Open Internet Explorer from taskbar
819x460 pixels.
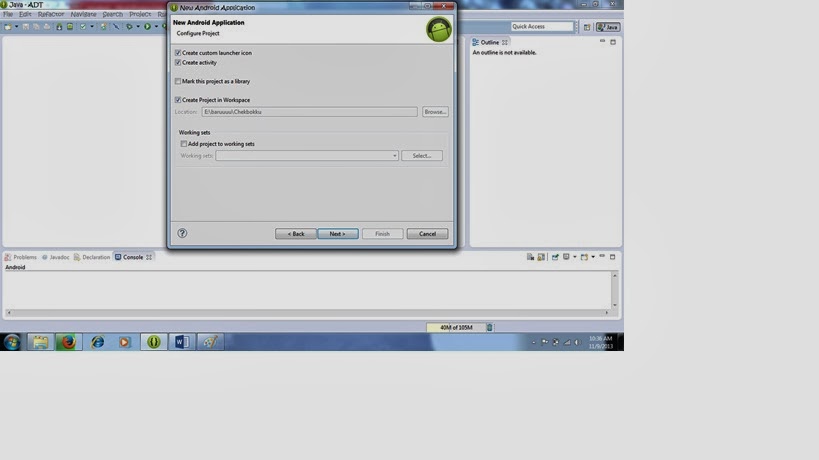pos(97,342)
